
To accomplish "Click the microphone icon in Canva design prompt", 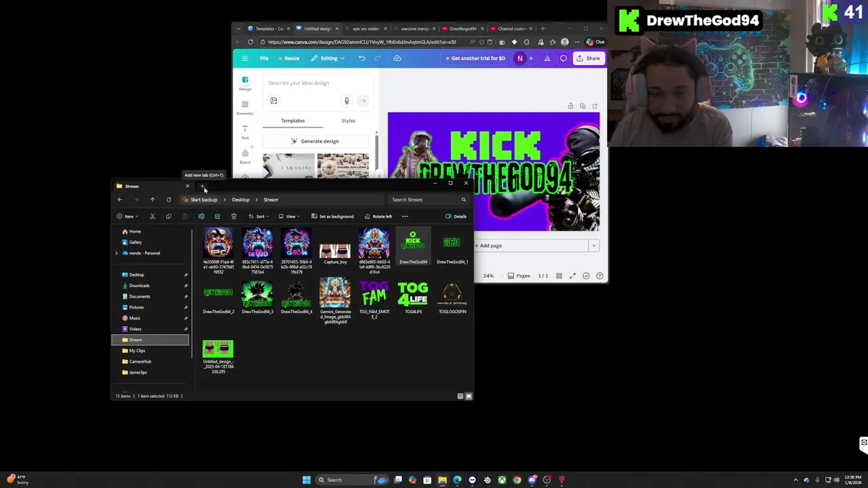I will [x=347, y=101].
